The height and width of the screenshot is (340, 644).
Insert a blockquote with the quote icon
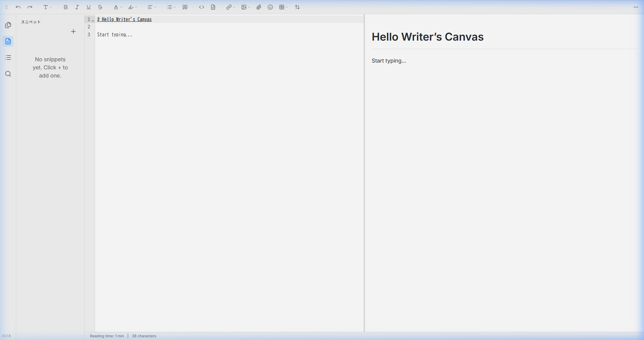click(x=185, y=7)
